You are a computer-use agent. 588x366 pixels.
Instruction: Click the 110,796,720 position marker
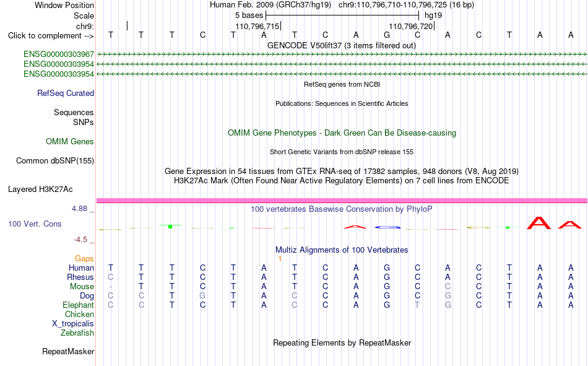[x=412, y=26]
